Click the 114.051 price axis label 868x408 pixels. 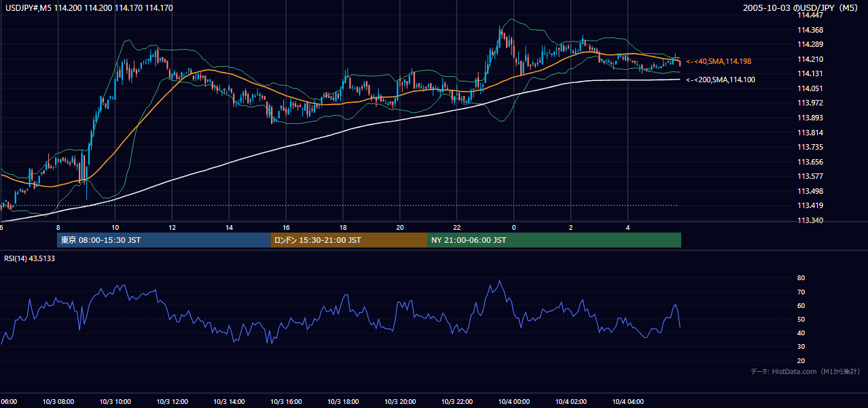click(x=810, y=88)
